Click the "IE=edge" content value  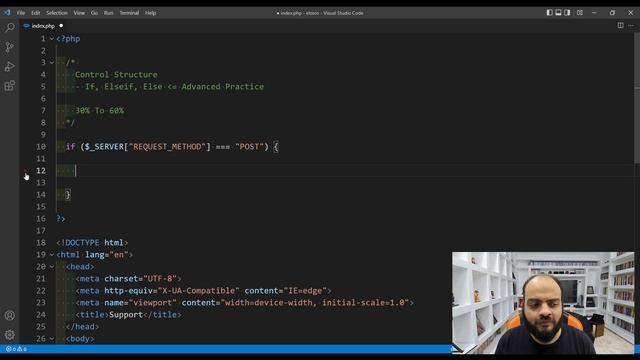[305, 291]
